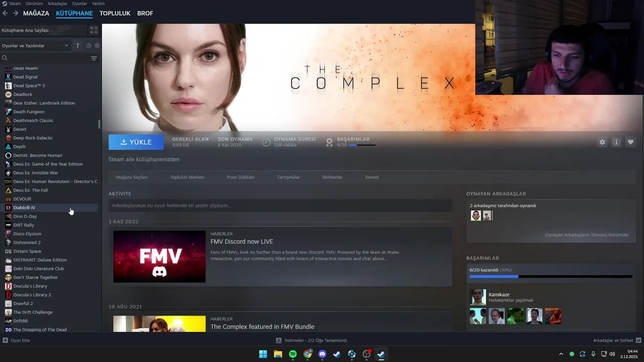The width and height of the screenshot is (644, 362).
Task: Open the Arkadaşlar menu
Action: tap(57, 4)
